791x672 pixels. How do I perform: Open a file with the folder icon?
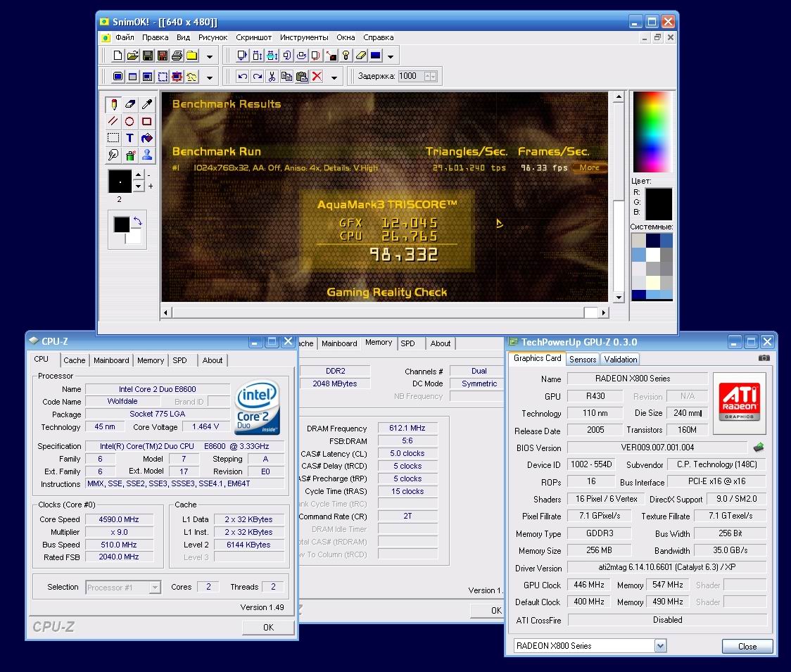click(x=133, y=56)
